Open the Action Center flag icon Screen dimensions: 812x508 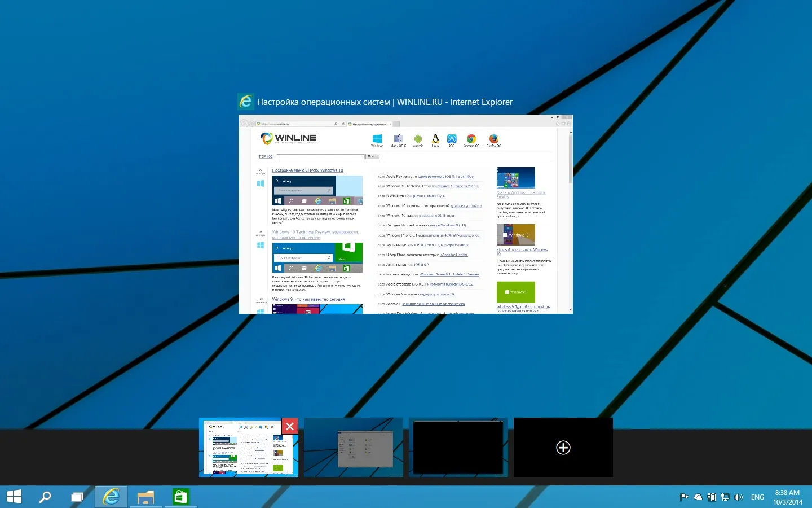684,497
